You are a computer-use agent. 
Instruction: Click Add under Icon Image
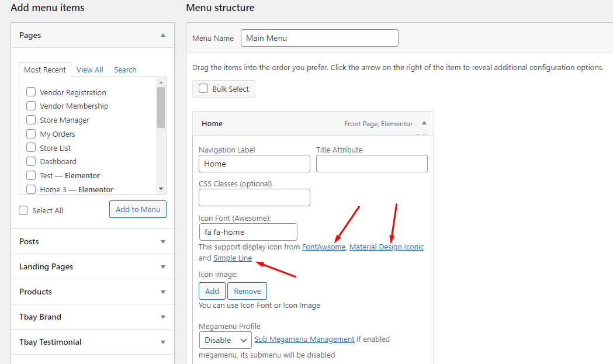(x=212, y=291)
